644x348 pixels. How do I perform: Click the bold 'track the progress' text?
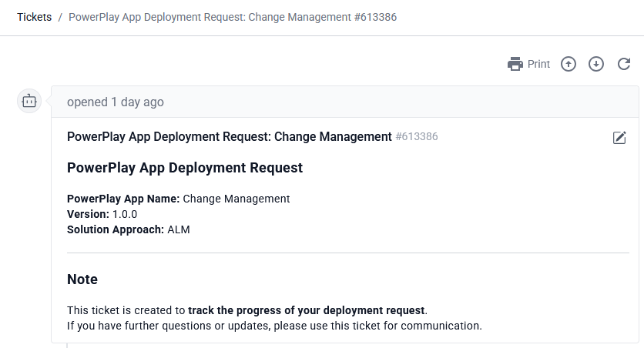click(307, 310)
